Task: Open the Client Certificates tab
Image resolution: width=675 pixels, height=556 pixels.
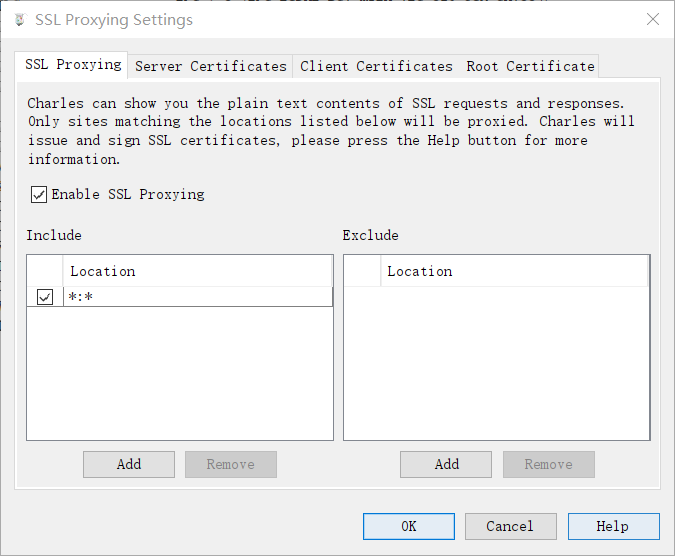Action: [376, 66]
